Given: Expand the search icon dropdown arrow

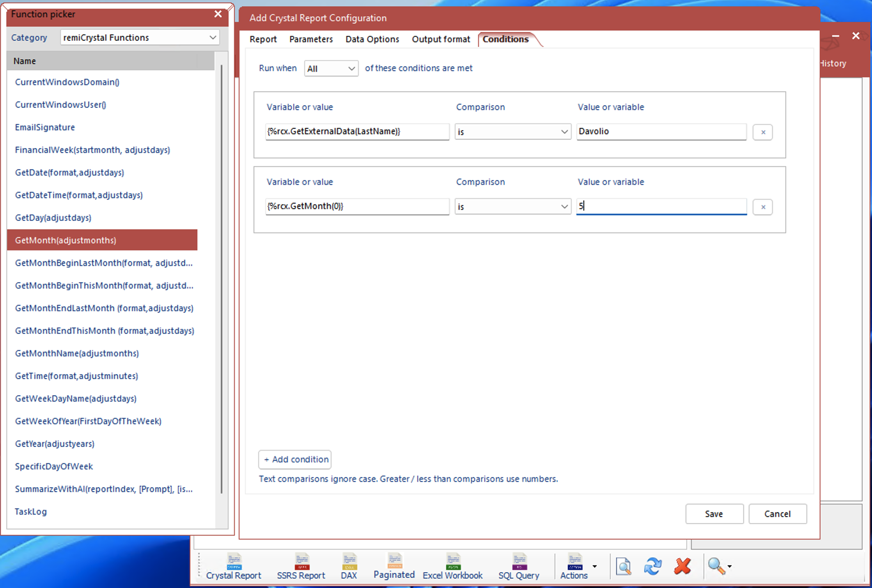Looking at the screenshot, I should click(729, 567).
